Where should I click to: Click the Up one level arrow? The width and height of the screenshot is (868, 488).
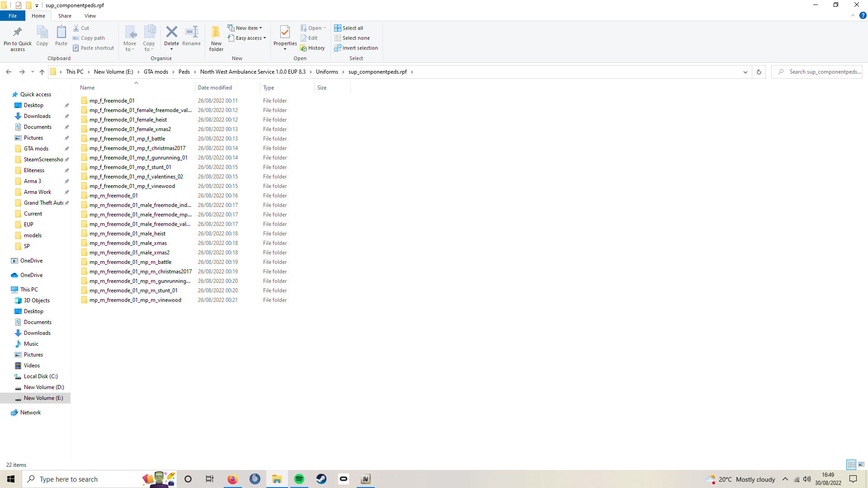click(x=42, y=72)
